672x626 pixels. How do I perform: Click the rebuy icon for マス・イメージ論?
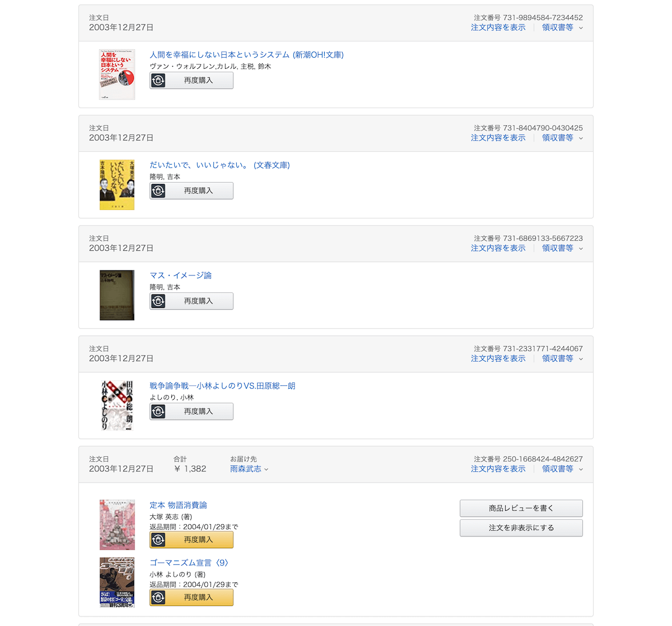click(158, 301)
